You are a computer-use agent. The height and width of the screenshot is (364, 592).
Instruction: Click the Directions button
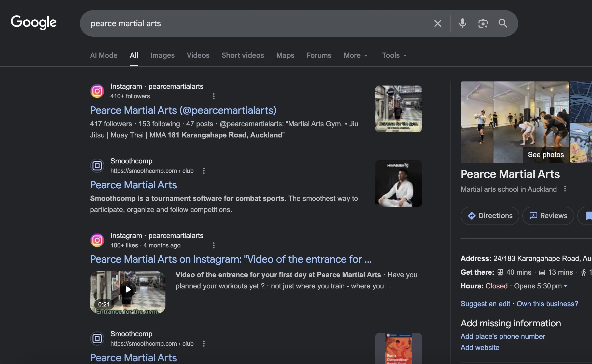coord(490,216)
